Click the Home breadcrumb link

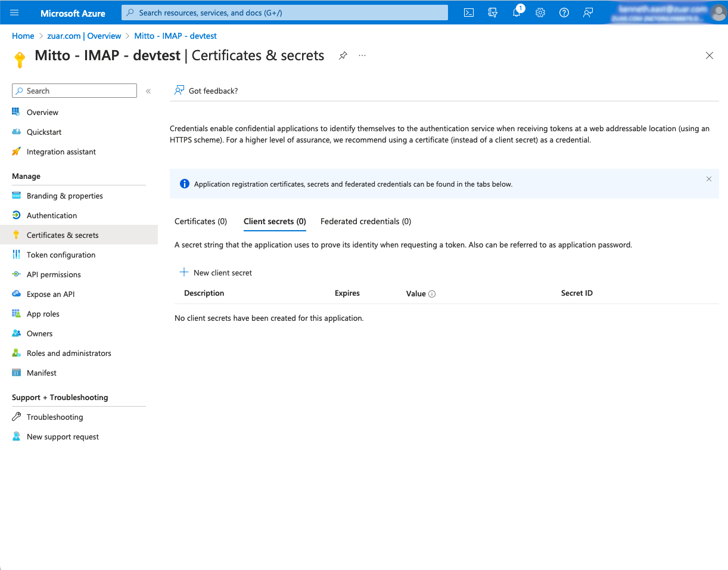23,36
